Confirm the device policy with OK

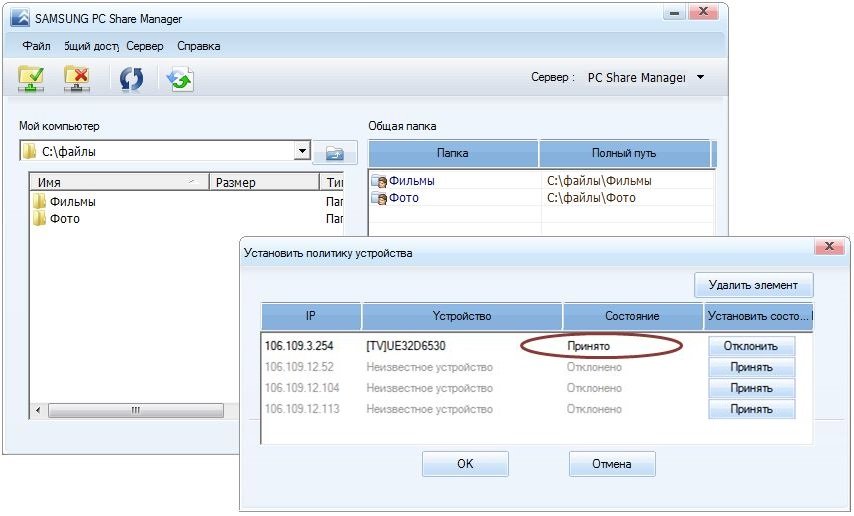coord(465,464)
